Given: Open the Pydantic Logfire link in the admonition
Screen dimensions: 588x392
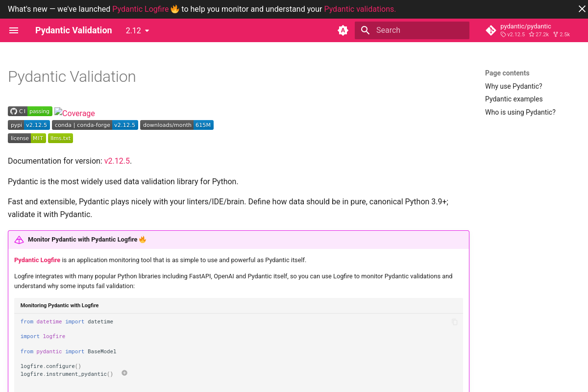Looking at the screenshot, I should click(37, 260).
